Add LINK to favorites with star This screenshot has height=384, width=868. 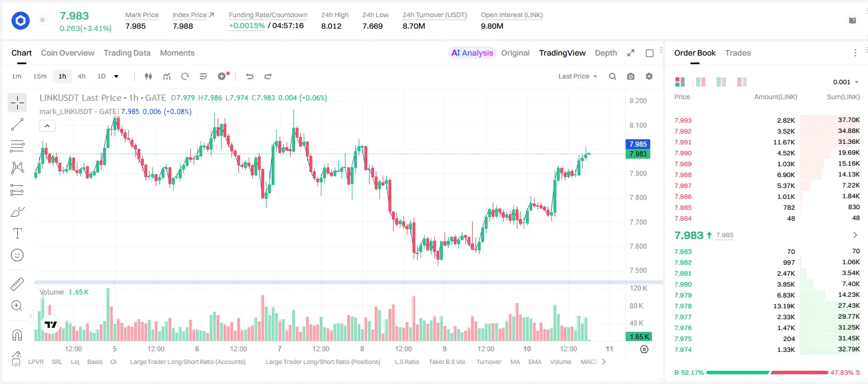[x=42, y=20]
